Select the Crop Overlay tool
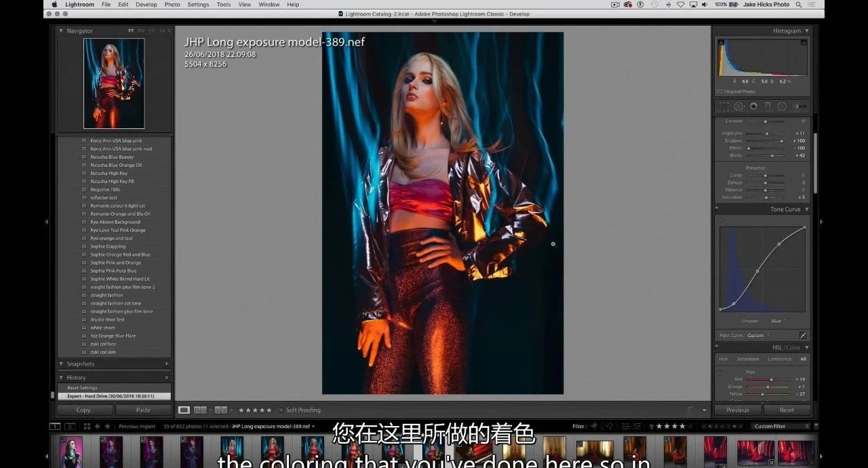The height and width of the screenshot is (468, 868). click(x=724, y=106)
